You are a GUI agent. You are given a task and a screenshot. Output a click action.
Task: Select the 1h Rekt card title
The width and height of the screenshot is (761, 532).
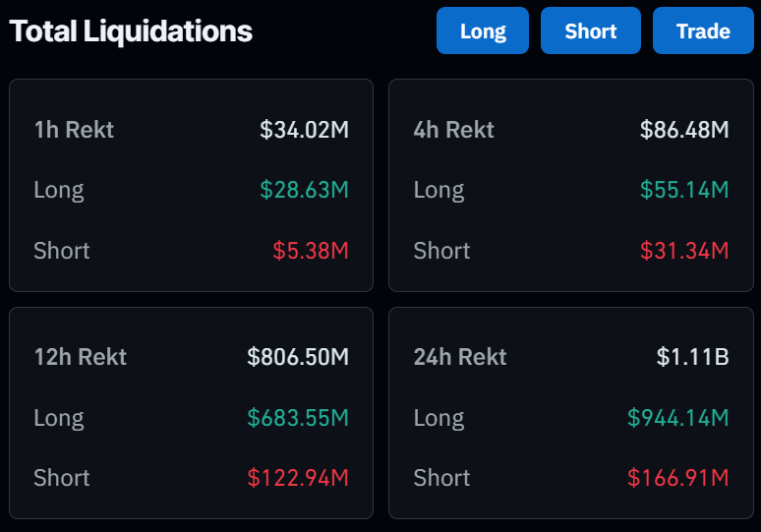pos(74,130)
